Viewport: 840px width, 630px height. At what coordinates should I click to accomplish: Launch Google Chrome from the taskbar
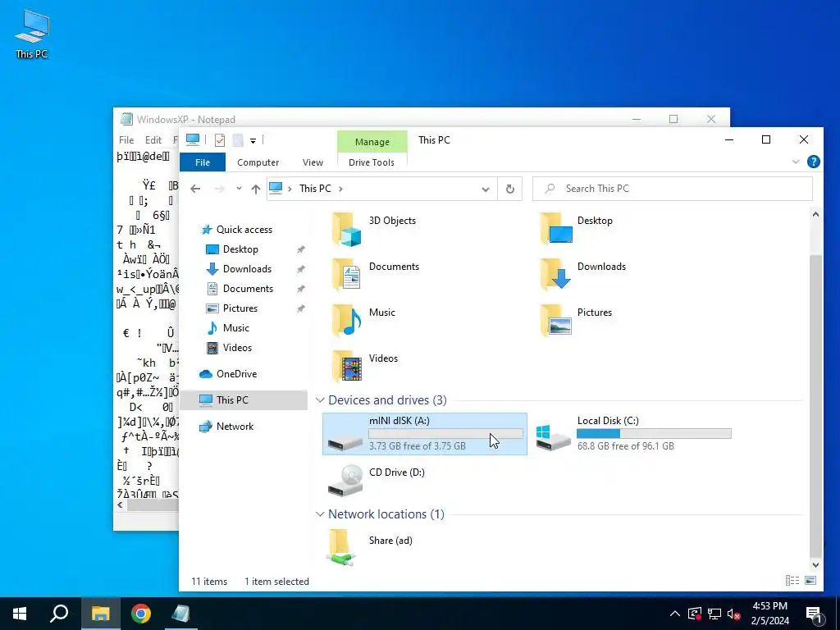point(141,614)
